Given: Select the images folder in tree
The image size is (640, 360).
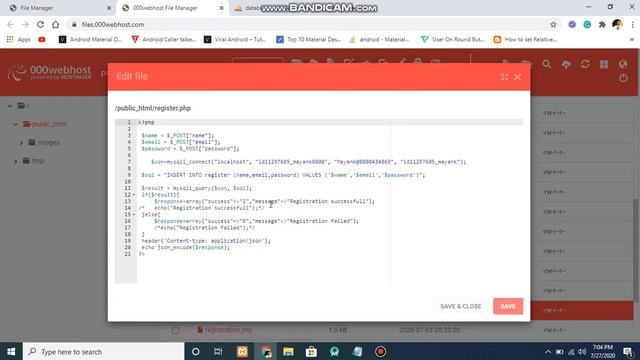Looking at the screenshot, I should coord(44,142).
